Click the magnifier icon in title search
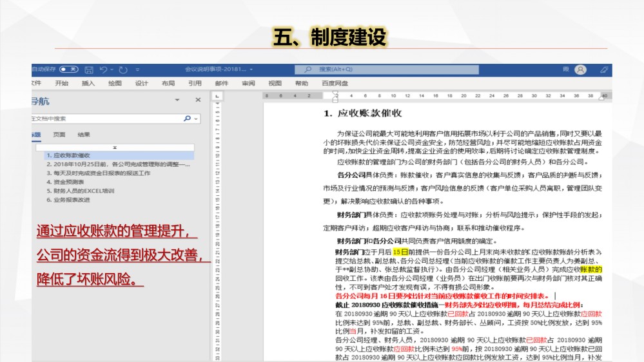This screenshot has height=362, width=644. tap(307, 70)
